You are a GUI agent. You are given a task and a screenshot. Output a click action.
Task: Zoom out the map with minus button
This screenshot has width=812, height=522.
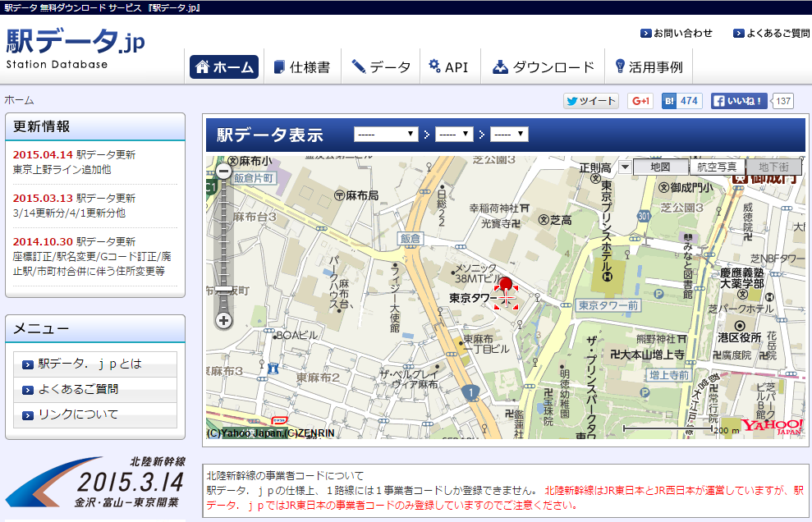tap(223, 172)
